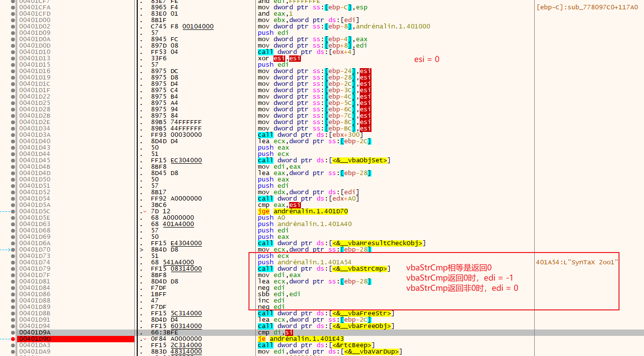Select address 00401D70 in the address column
This screenshot has width=644, height=356.
pos(35,250)
